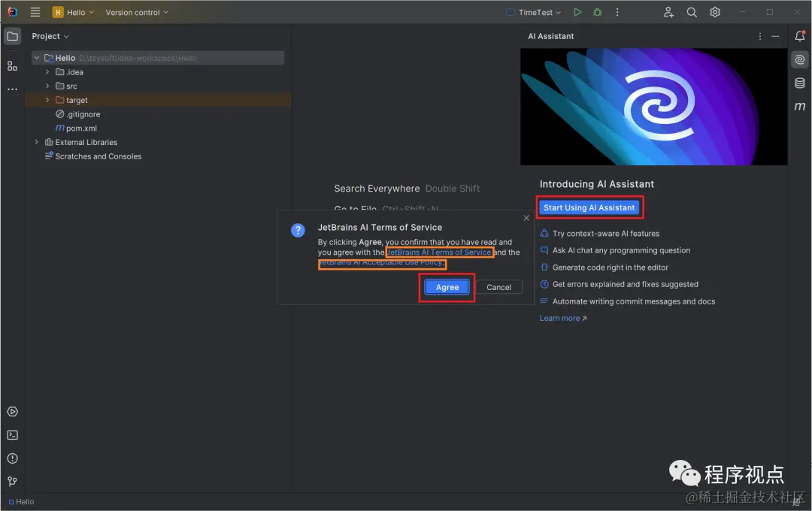The height and width of the screenshot is (511, 812).
Task: Open the Problems view
Action: [x=12, y=458]
